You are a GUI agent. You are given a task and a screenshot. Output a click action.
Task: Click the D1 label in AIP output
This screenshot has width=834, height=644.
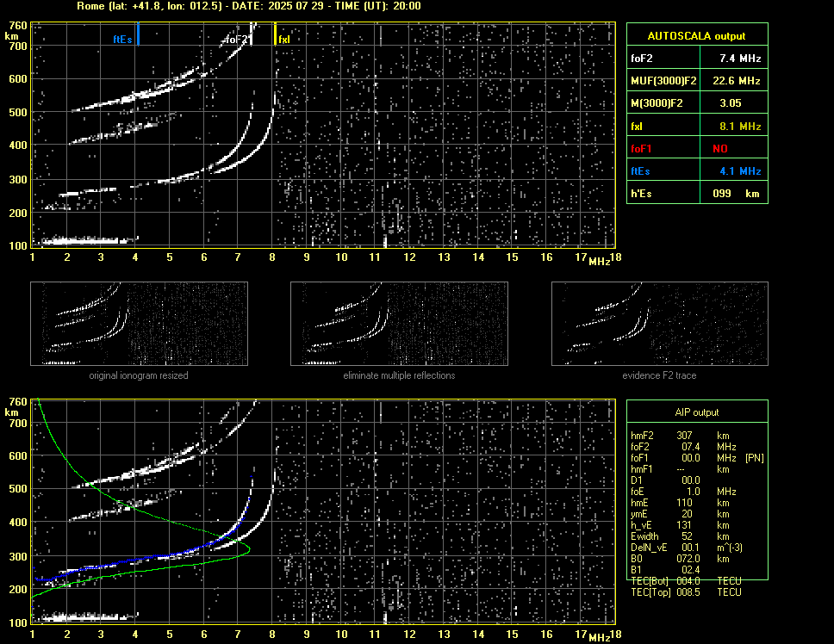(636, 480)
